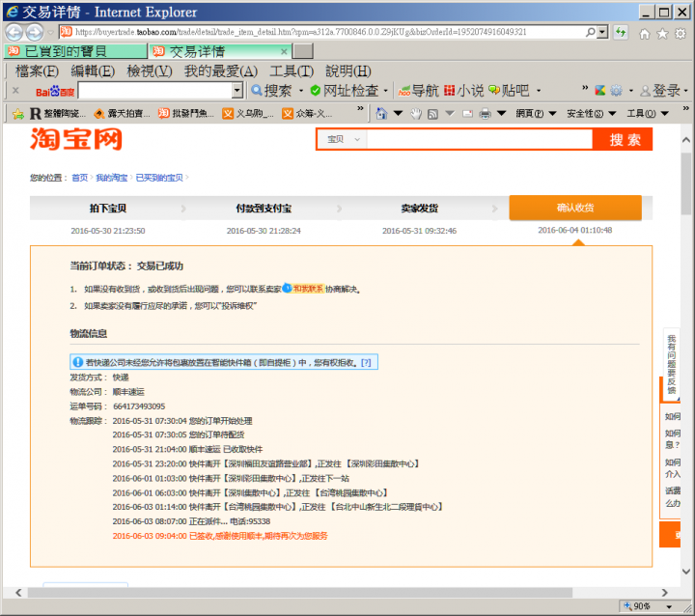This screenshot has width=695, height=616.
Task: Open the 檢視(V) menu
Action: coord(150,70)
